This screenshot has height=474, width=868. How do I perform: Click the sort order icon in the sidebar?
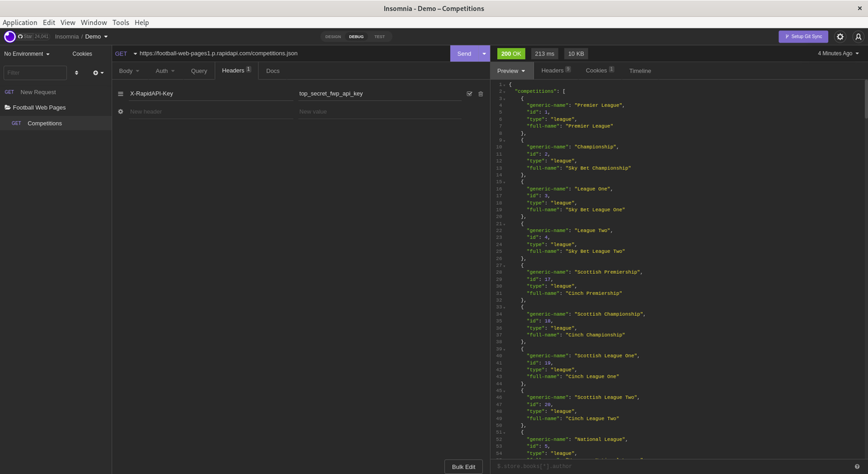coord(76,73)
